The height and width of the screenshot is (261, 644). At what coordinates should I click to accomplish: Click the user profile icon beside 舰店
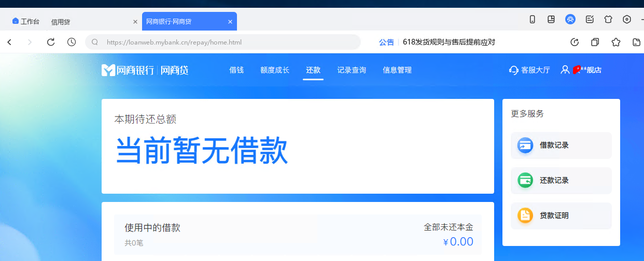coord(565,69)
